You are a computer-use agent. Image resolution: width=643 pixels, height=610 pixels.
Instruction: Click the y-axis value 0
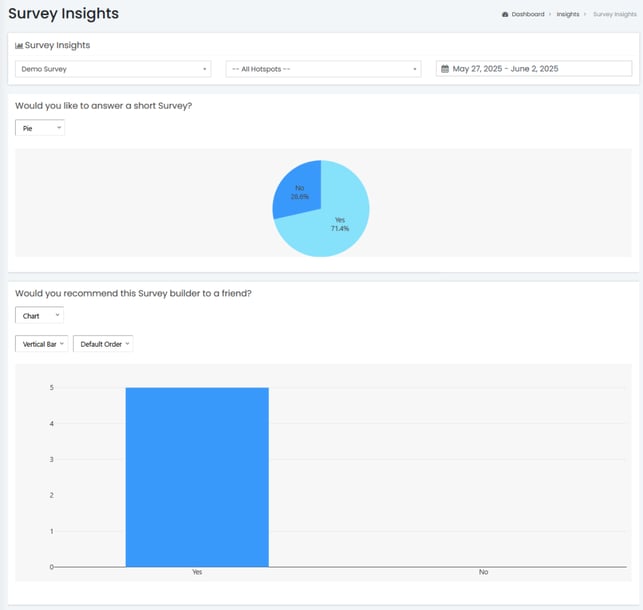click(52, 567)
